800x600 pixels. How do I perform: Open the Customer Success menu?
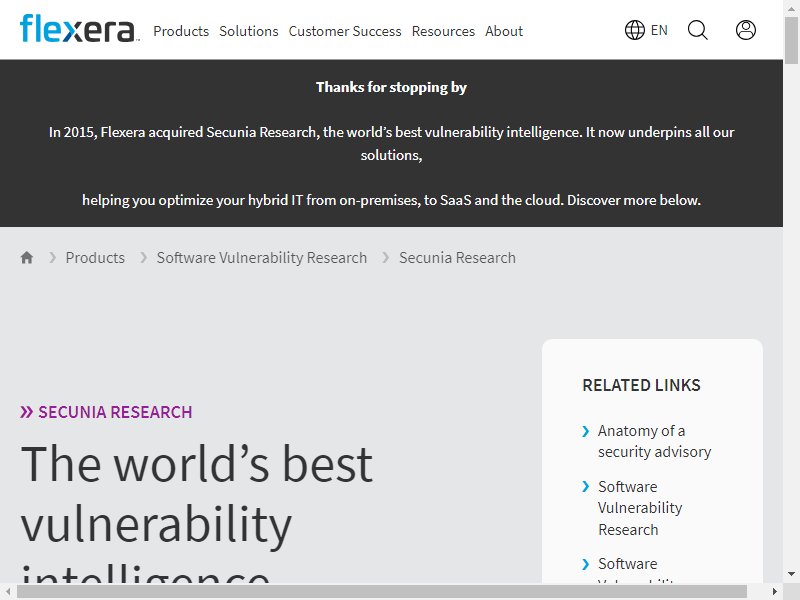[x=345, y=31]
